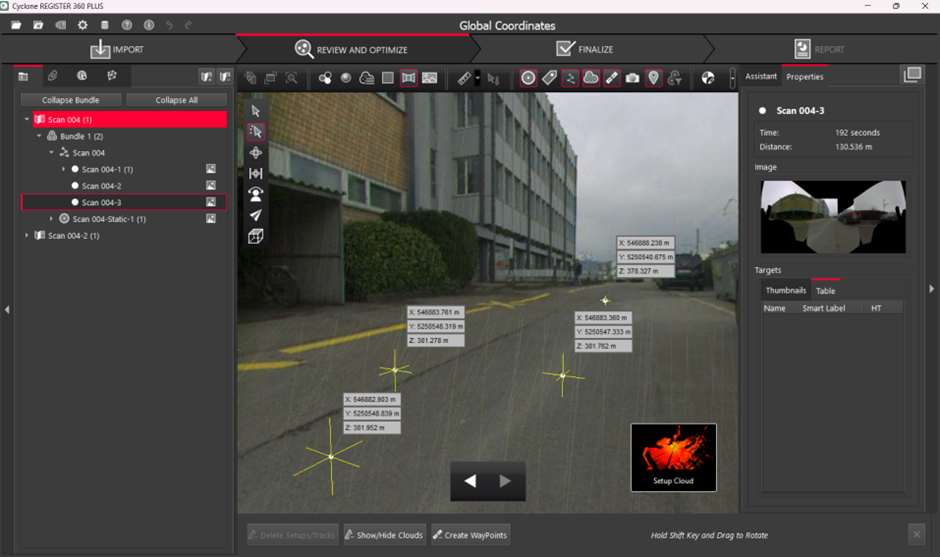Image resolution: width=940 pixels, height=557 pixels.
Task: Click the Setup Cloud thumbnail
Action: click(673, 457)
